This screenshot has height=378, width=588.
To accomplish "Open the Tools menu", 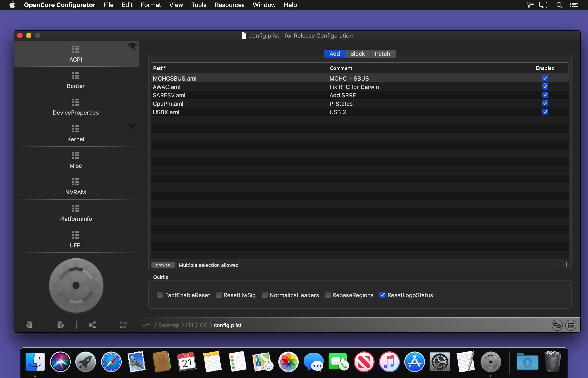I will 199,5.
